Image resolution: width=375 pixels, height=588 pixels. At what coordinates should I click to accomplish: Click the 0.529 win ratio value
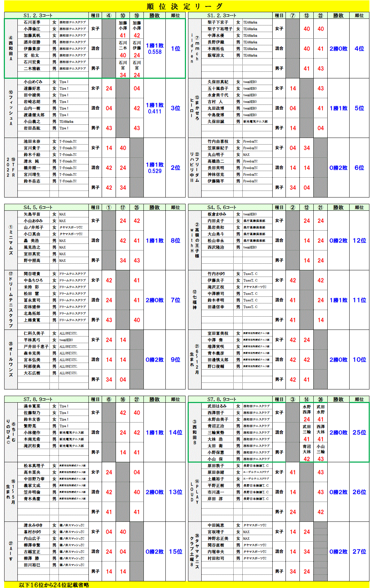(155, 171)
